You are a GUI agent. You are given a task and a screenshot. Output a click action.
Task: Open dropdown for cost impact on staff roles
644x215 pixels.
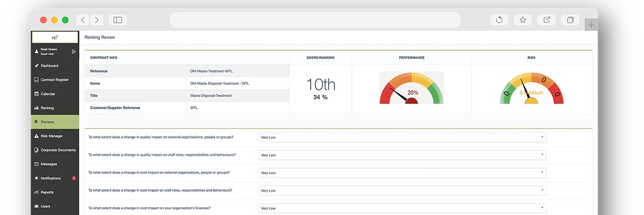(402, 190)
